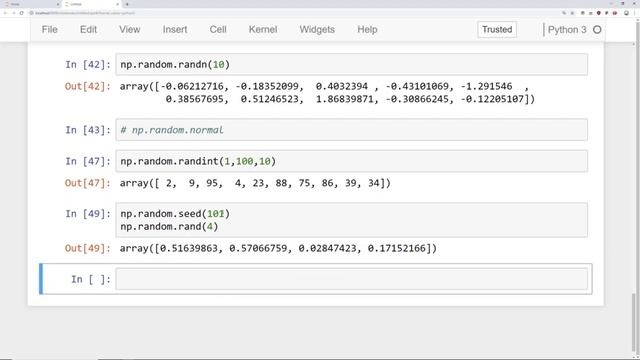Open the View menu
This screenshot has width=640, height=360.
coord(130,29)
